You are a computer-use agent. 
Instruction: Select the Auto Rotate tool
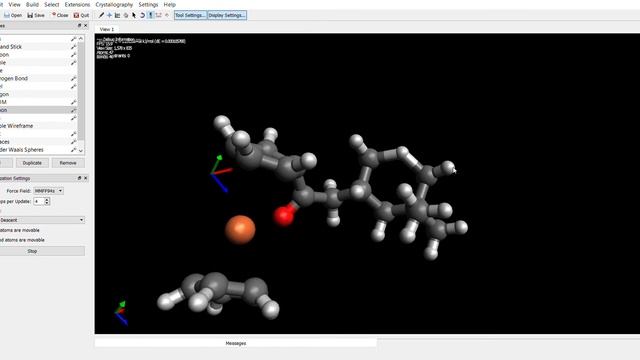pyautogui.click(x=142, y=15)
